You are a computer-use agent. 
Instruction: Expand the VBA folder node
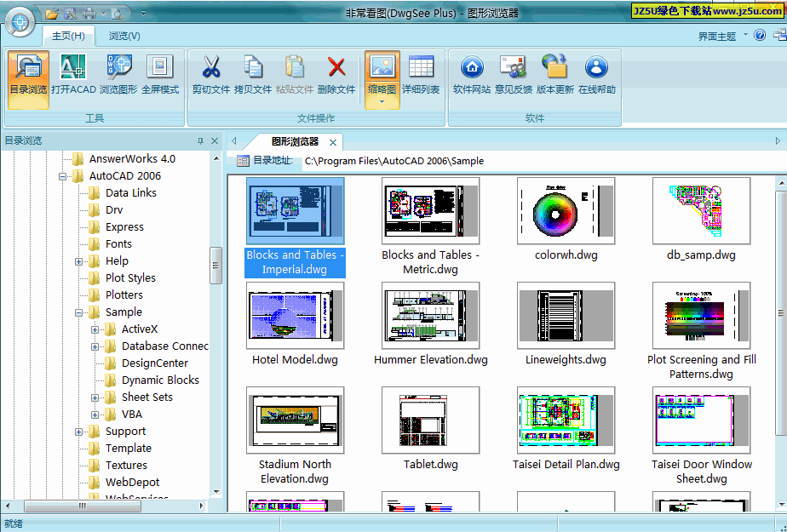click(x=95, y=415)
